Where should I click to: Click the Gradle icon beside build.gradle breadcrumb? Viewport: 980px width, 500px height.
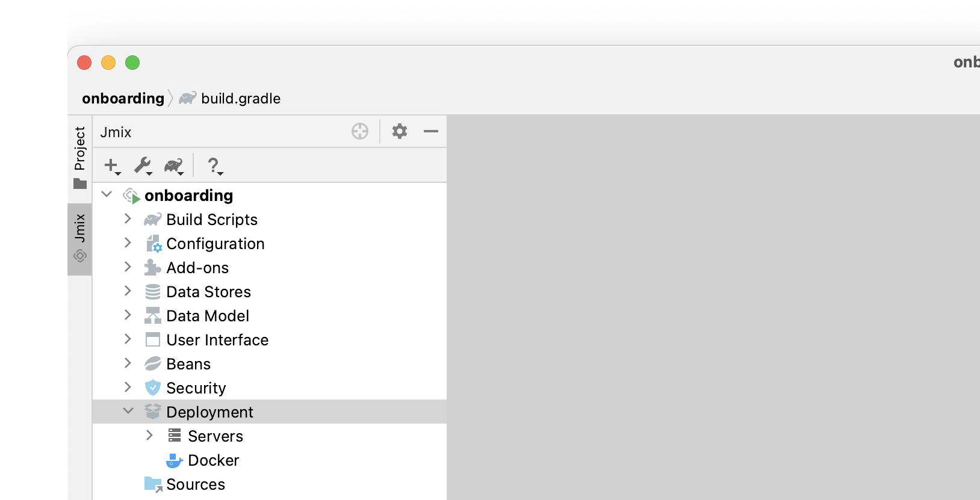188,97
